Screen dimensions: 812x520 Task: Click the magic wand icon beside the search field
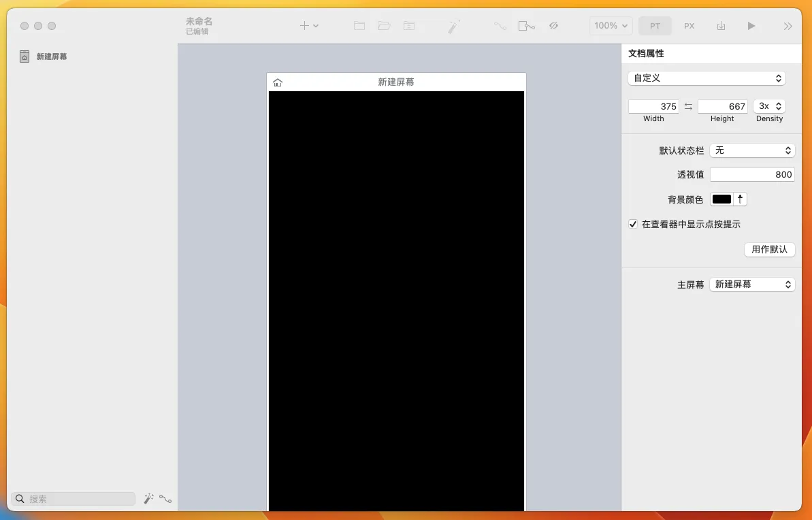coord(148,499)
